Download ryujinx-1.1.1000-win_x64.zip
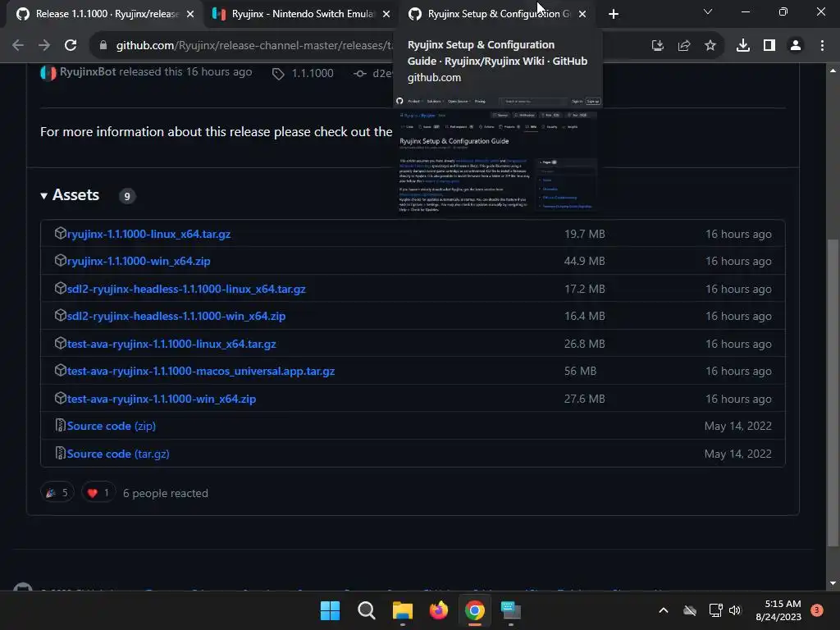Screen dimensions: 840x630 139,261
